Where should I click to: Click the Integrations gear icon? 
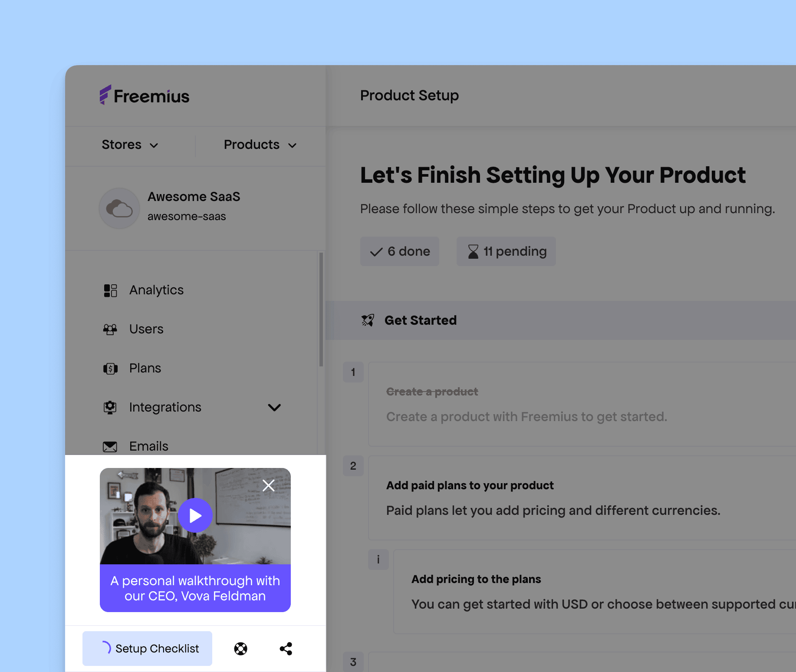coord(110,408)
